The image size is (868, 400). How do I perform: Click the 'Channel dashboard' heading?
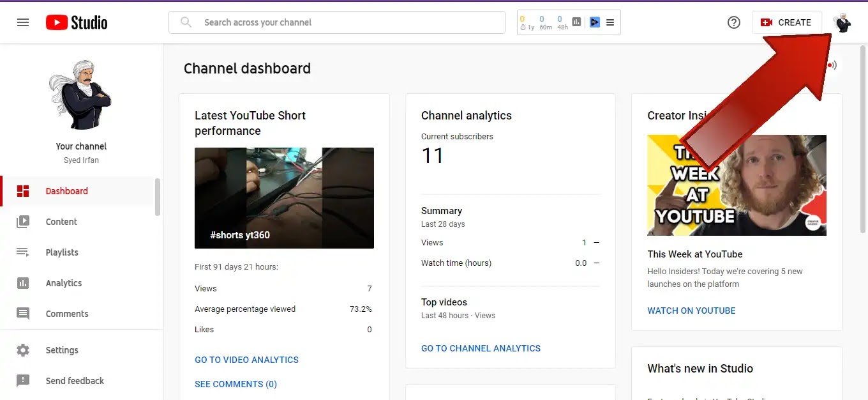(x=247, y=68)
